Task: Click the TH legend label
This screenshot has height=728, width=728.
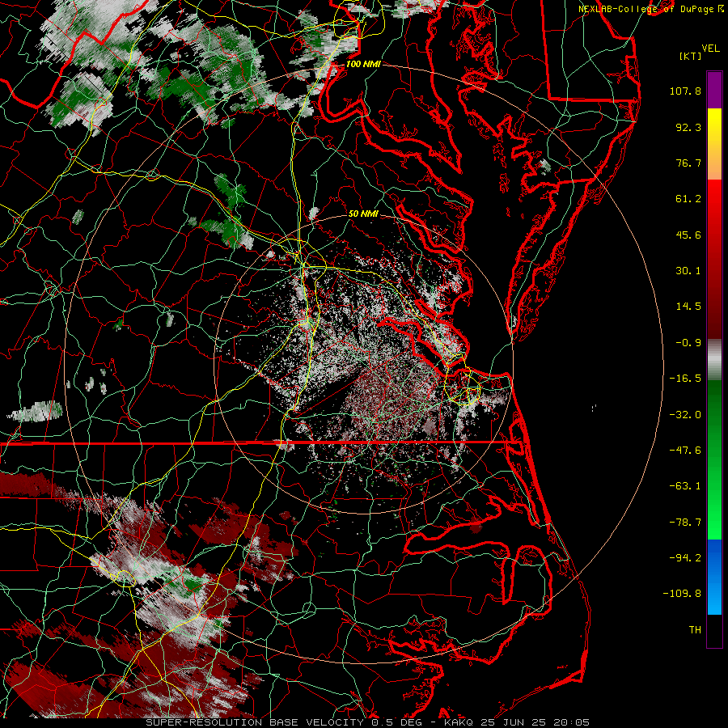Action: [x=695, y=630]
